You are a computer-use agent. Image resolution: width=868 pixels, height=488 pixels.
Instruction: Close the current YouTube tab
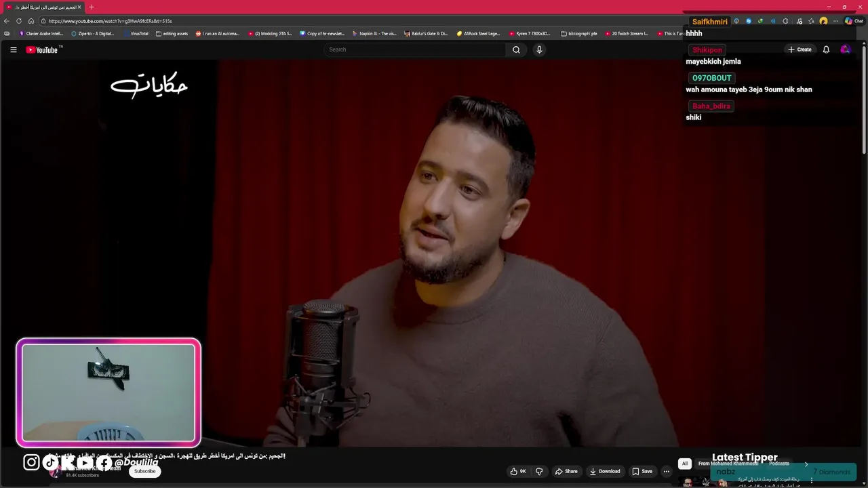click(x=79, y=7)
